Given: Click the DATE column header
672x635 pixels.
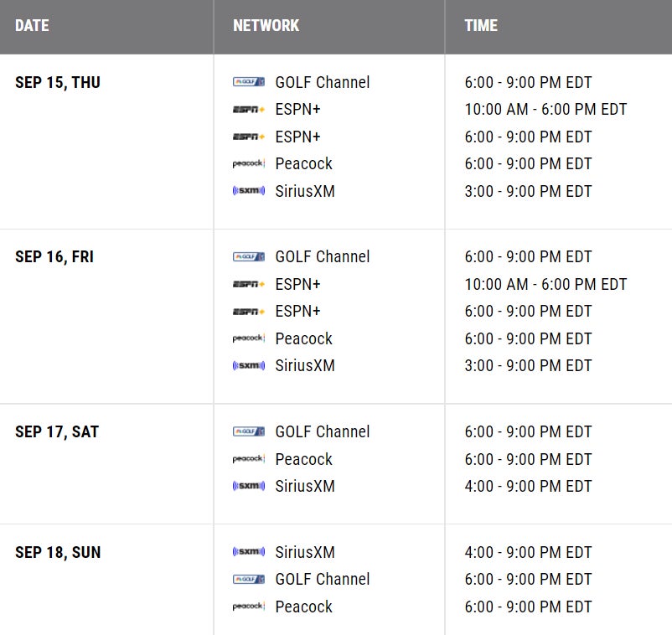Looking at the screenshot, I should [x=33, y=25].
